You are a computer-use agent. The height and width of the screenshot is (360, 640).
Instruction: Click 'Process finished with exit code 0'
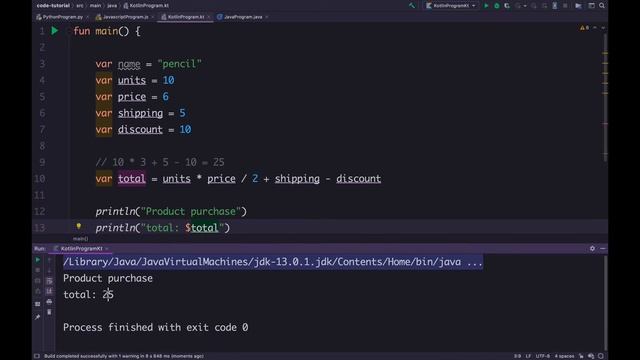tap(156, 327)
